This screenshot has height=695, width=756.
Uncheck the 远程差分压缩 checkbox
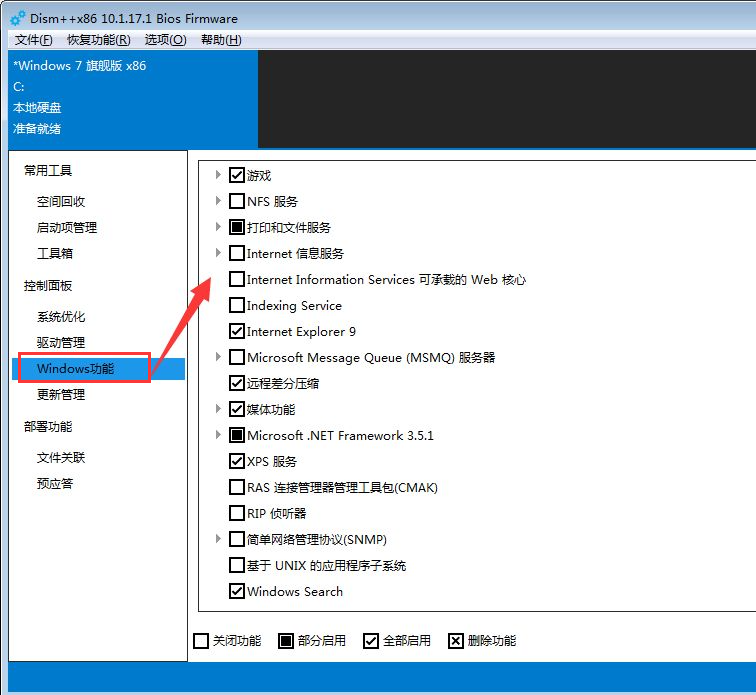coord(237,383)
